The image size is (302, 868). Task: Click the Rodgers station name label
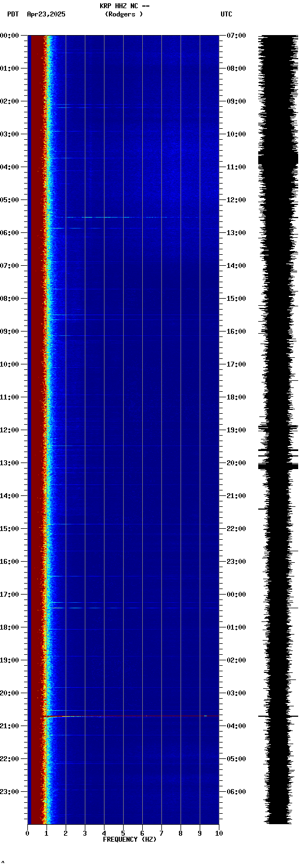click(x=124, y=14)
